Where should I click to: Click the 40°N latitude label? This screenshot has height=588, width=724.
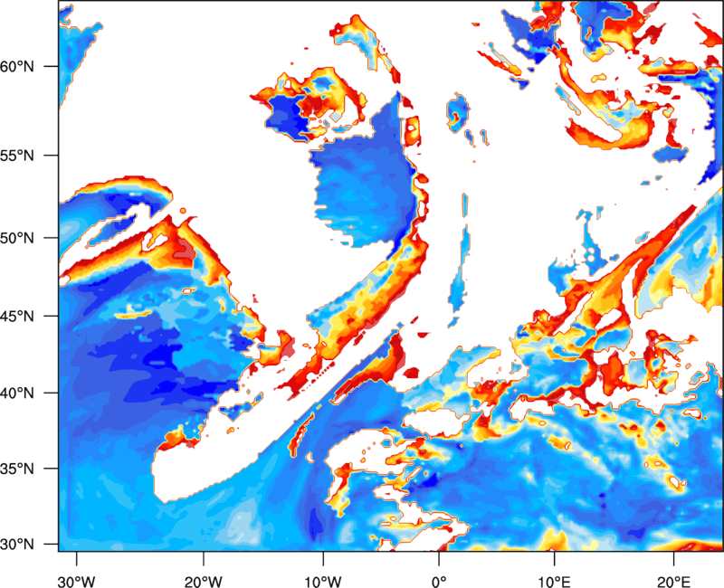pyautogui.click(x=17, y=394)
